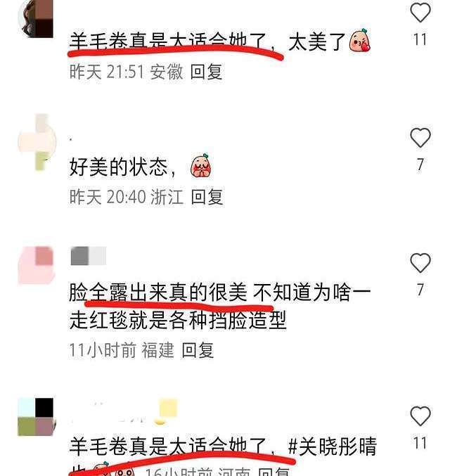Reply to the 昨天 21:51 安徽 comment

tap(207, 72)
